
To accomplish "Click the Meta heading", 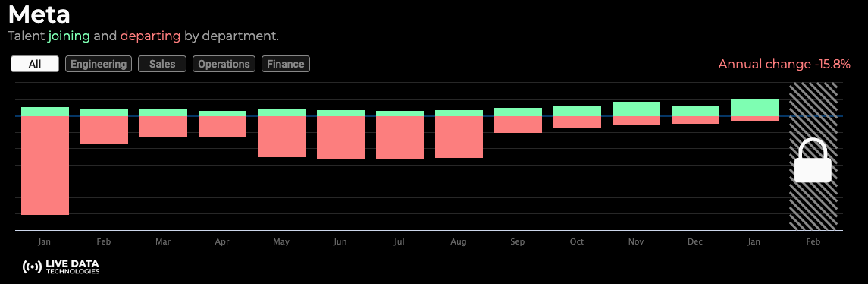I will tap(39, 14).
